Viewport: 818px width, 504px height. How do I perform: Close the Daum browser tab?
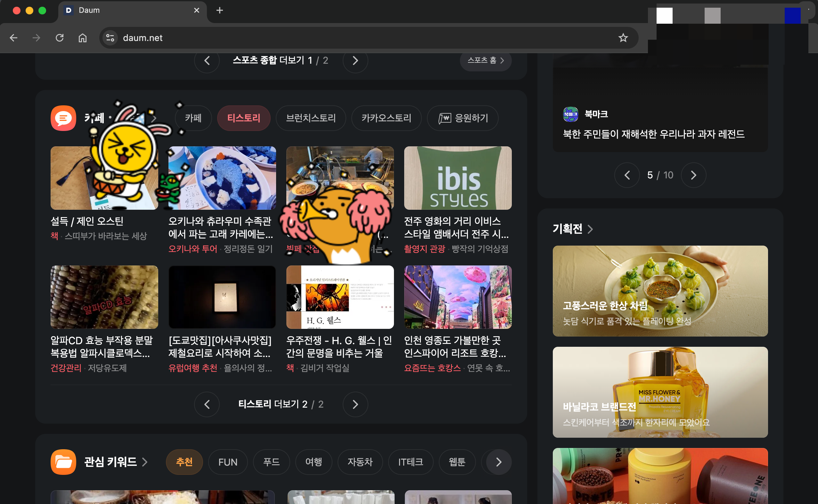click(196, 10)
